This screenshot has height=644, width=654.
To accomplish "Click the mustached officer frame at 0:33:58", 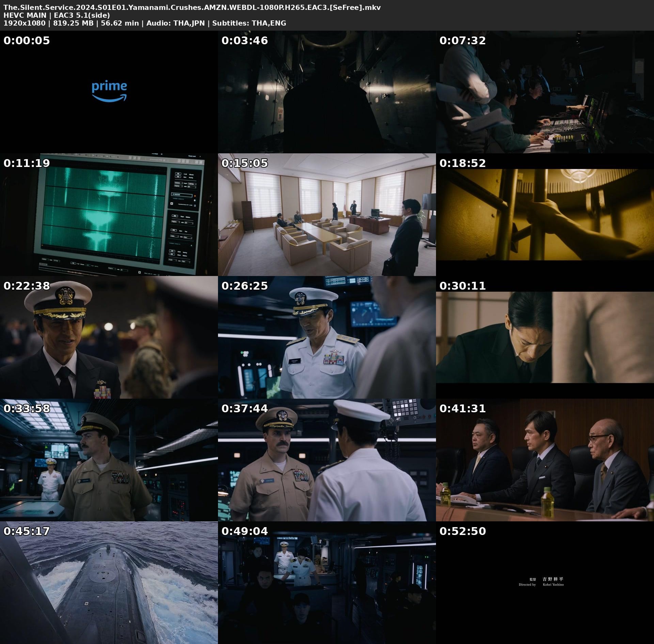I will 109,460.
